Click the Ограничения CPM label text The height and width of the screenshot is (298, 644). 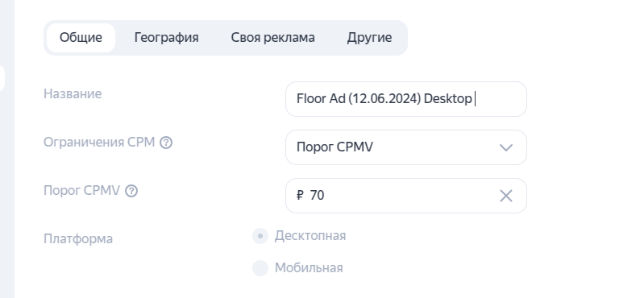click(x=99, y=143)
